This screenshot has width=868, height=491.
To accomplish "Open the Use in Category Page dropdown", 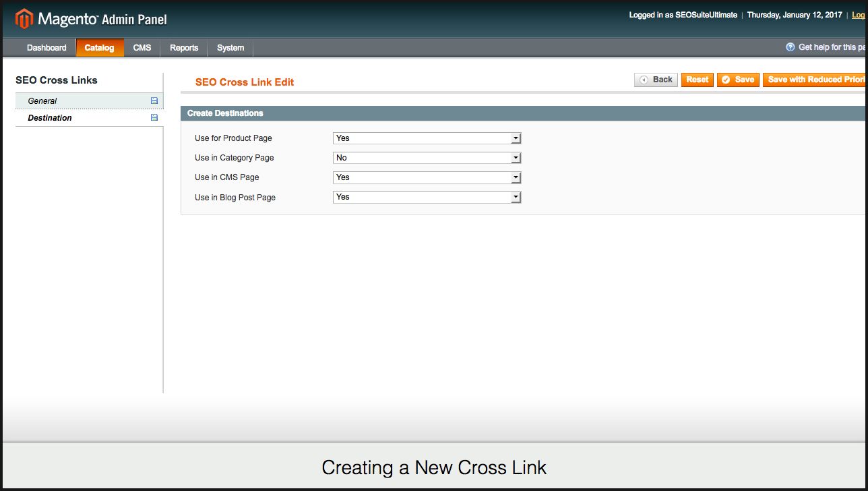I will coord(427,158).
